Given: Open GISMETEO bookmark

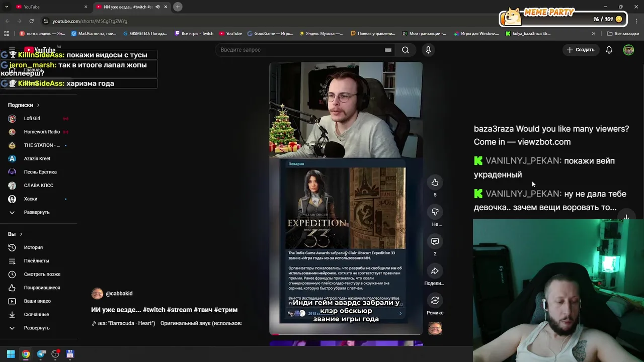Looking at the screenshot, I should 145,34.
